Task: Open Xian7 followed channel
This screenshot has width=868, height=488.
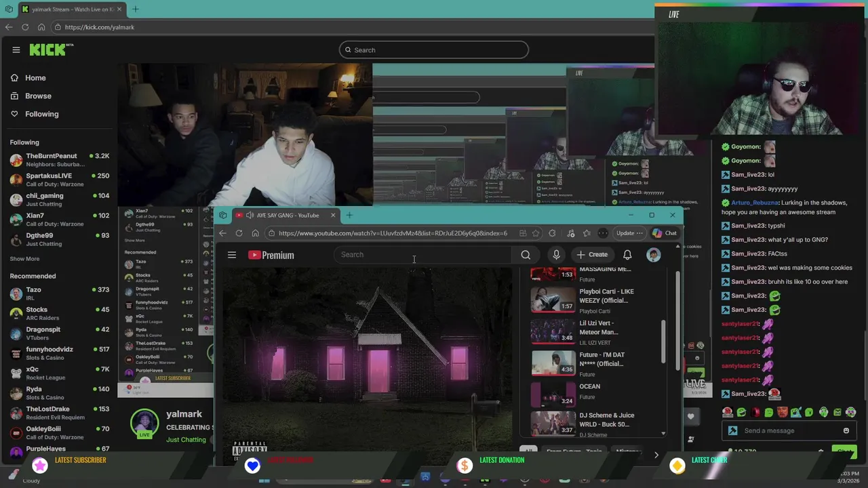Action: pos(59,220)
